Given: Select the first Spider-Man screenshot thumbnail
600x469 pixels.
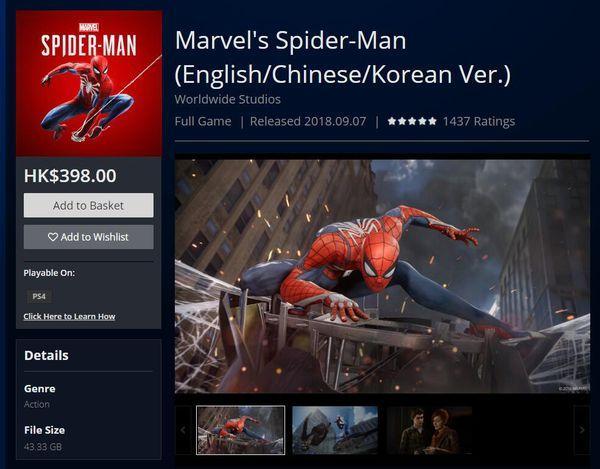Looking at the screenshot, I should tap(241, 430).
